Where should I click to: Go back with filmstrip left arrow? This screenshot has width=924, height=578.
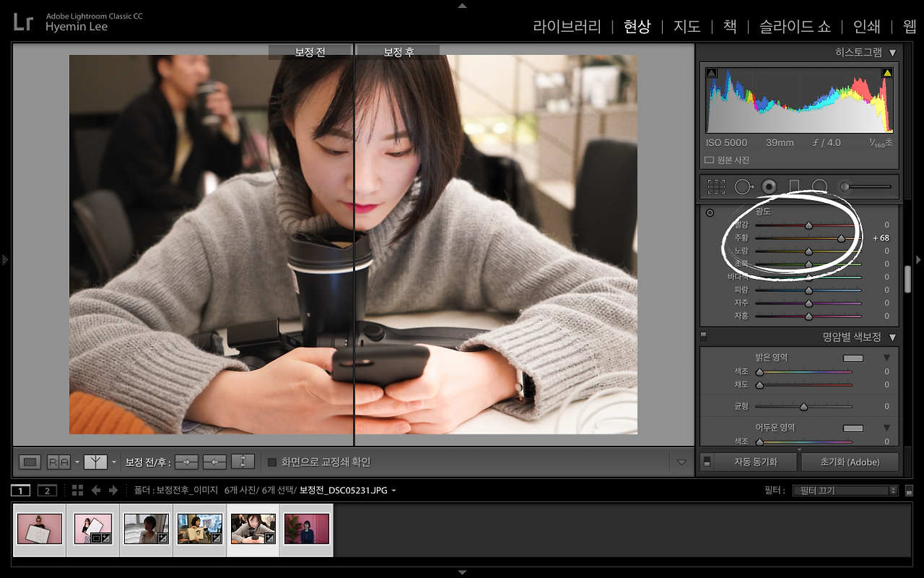pyautogui.click(x=96, y=491)
